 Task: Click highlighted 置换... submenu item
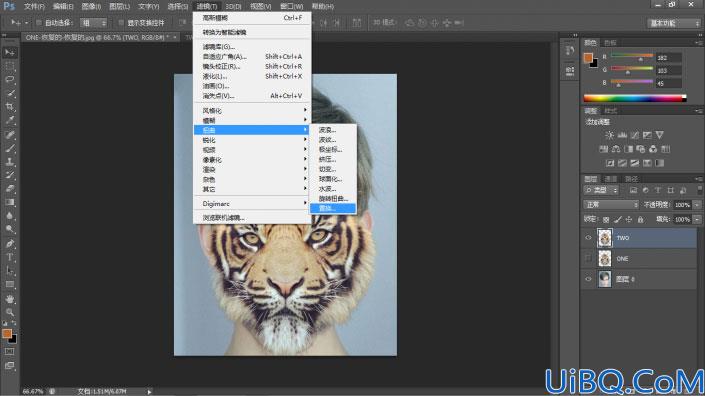tap(333, 208)
